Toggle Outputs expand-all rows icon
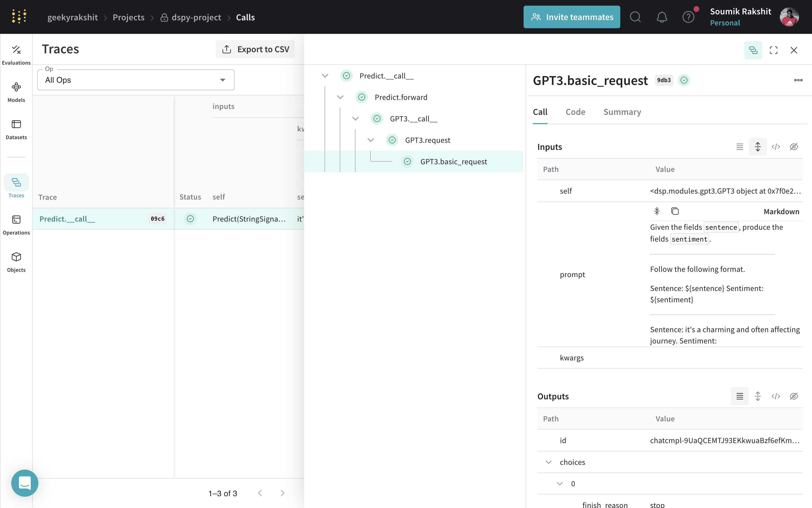The width and height of the screenshot is (812, 508). point(758,396)
